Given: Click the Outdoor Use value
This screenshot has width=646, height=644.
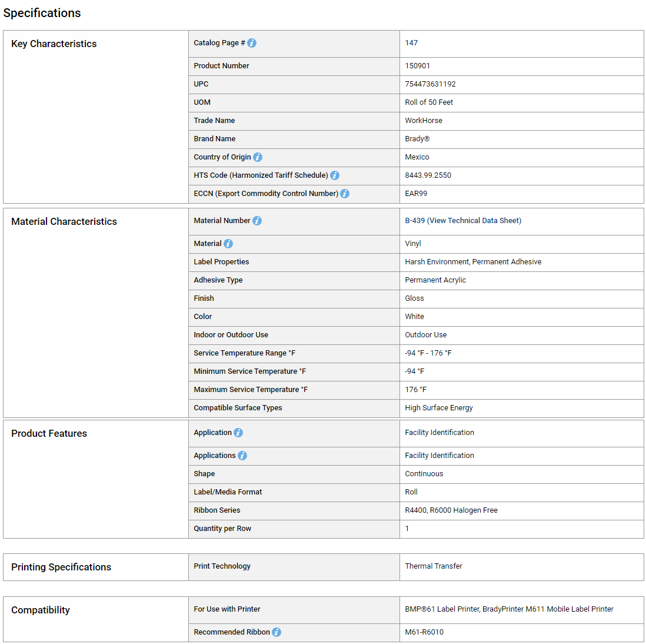Looking at the screenshot, I should pyautogui.click(x=425, y=335).
